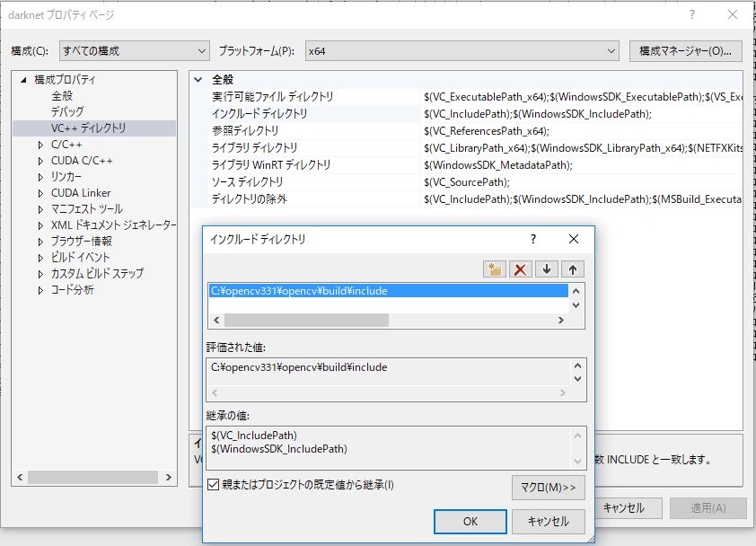Collapse the 全般 section chevron

coord(199,80)
